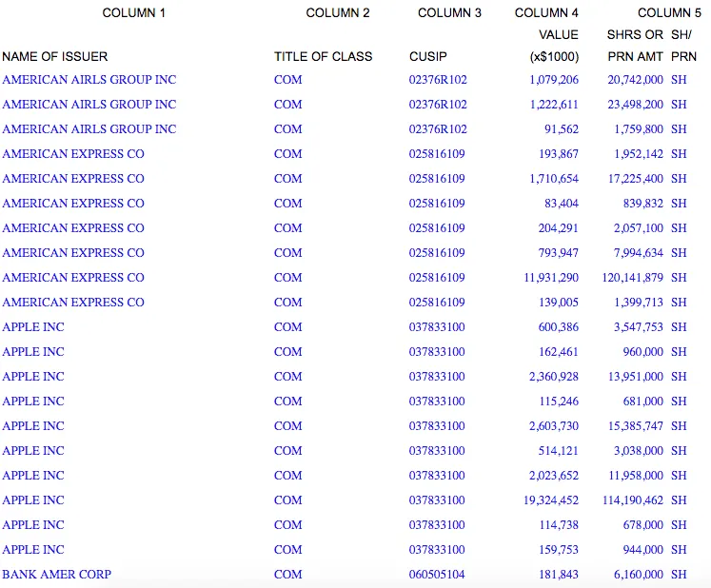
Task: Click the NAME OF ISSUER header
Action: pos(55,57)
